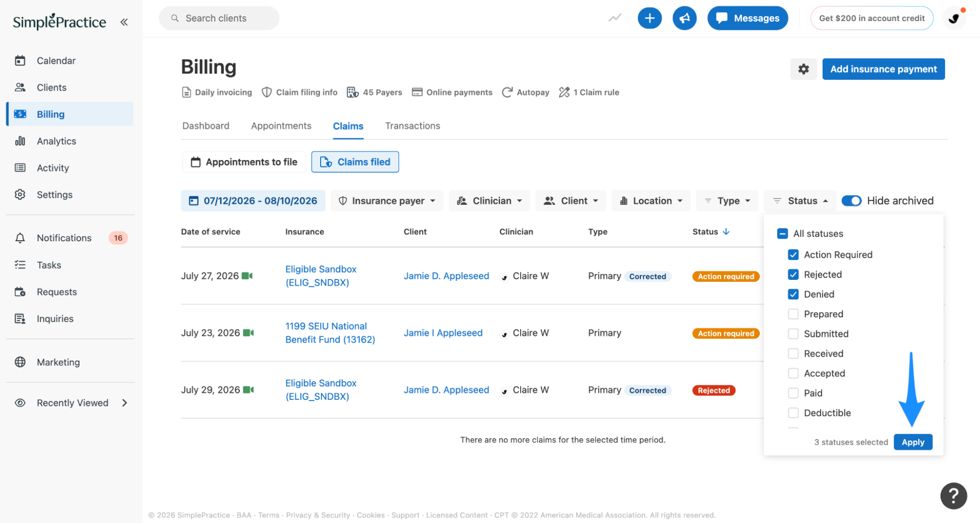980x523 pixels.
Task: Switch to the Transactions tab
Action: click(413, 126)
